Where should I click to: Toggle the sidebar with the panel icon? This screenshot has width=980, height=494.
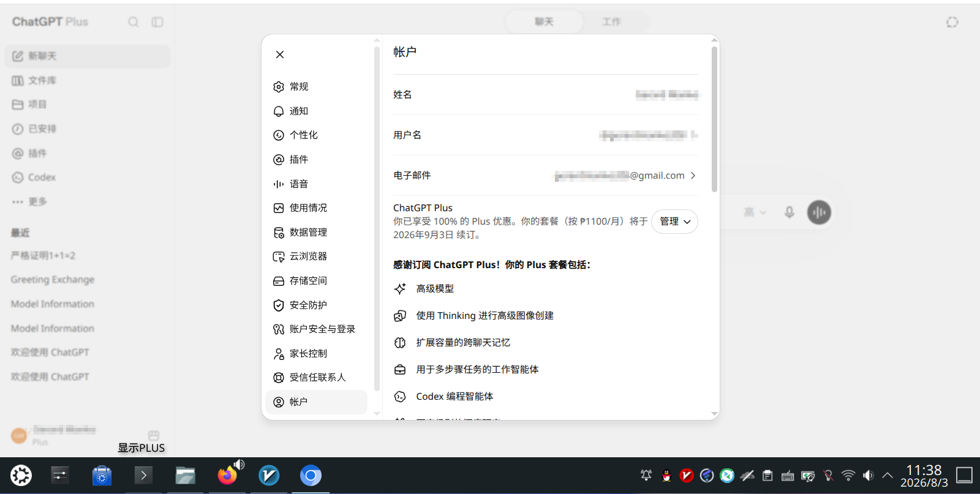click(x=157, y=22)
